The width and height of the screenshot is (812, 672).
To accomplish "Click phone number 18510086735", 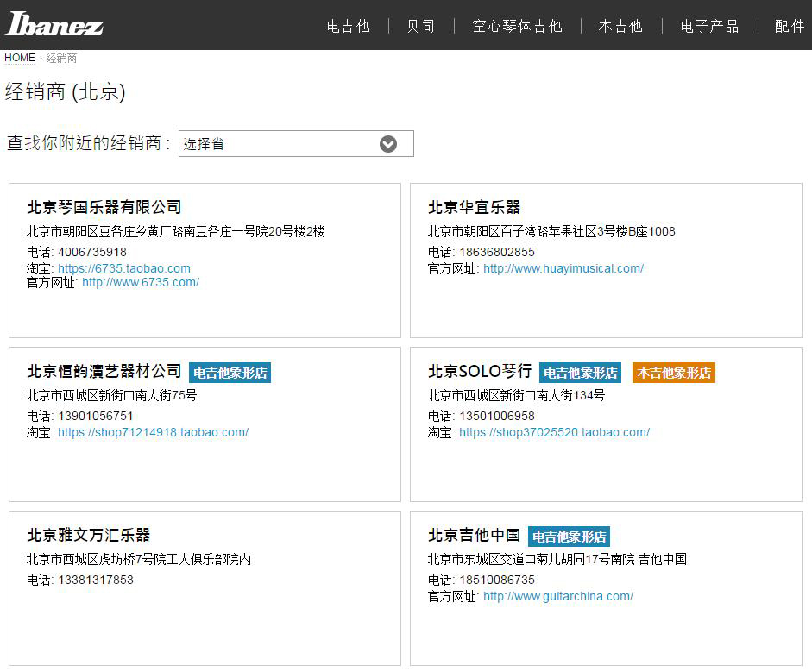I will 497,580.
